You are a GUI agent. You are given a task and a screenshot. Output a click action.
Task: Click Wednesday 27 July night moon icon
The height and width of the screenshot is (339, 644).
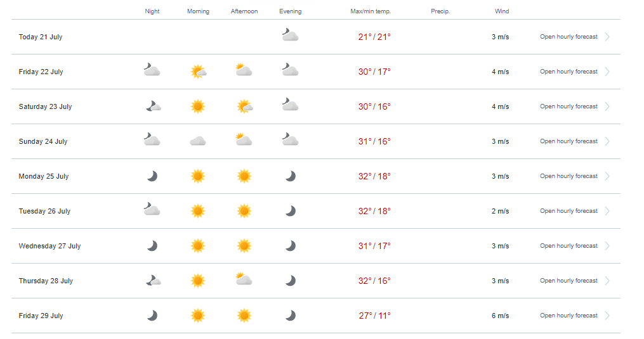[x=152, y=246]
